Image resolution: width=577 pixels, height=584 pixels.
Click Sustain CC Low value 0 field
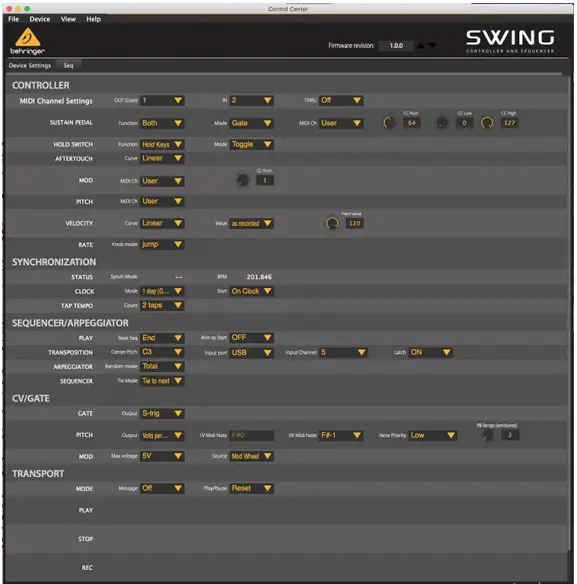click(465, 123)
